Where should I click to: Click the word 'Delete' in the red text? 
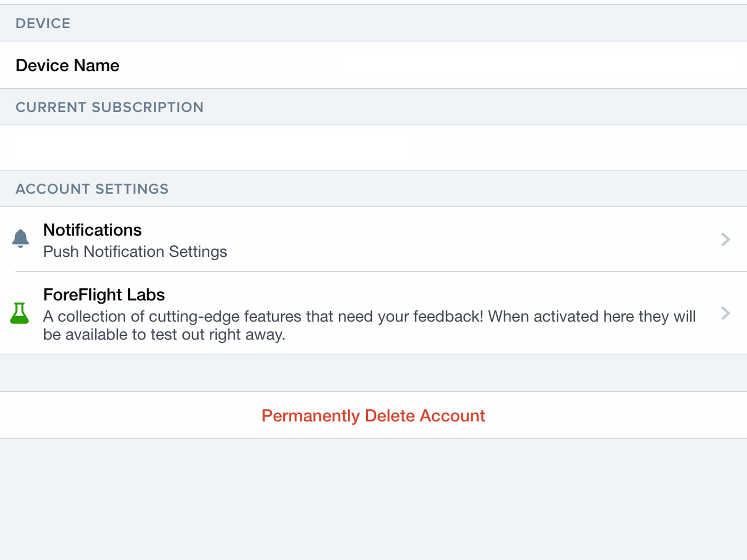[390, 416]
